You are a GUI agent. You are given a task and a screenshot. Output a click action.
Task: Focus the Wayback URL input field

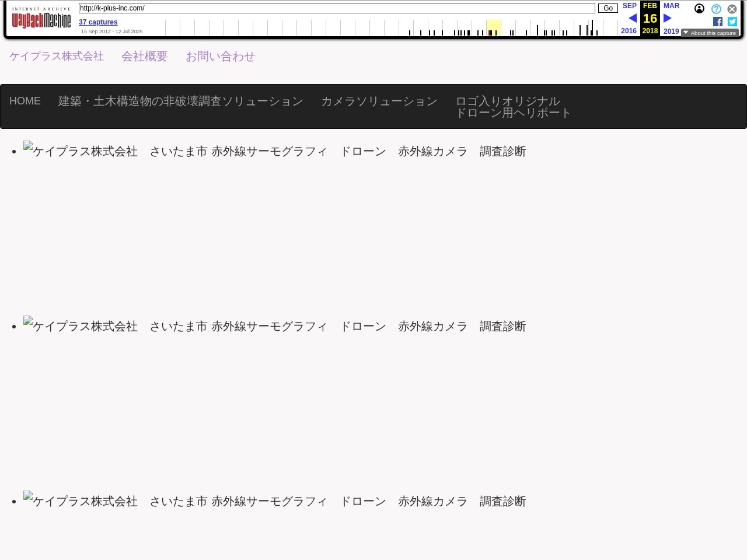point(337,8)
